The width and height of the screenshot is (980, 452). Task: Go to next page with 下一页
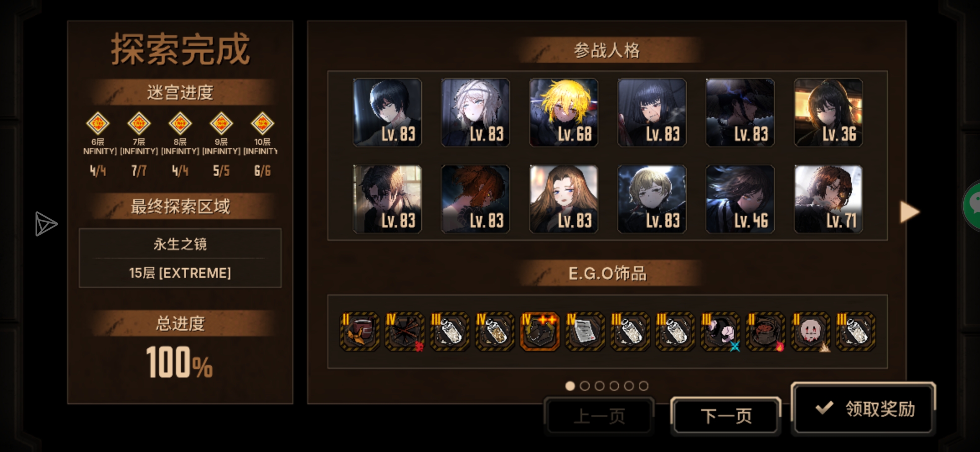pos(726,416)
